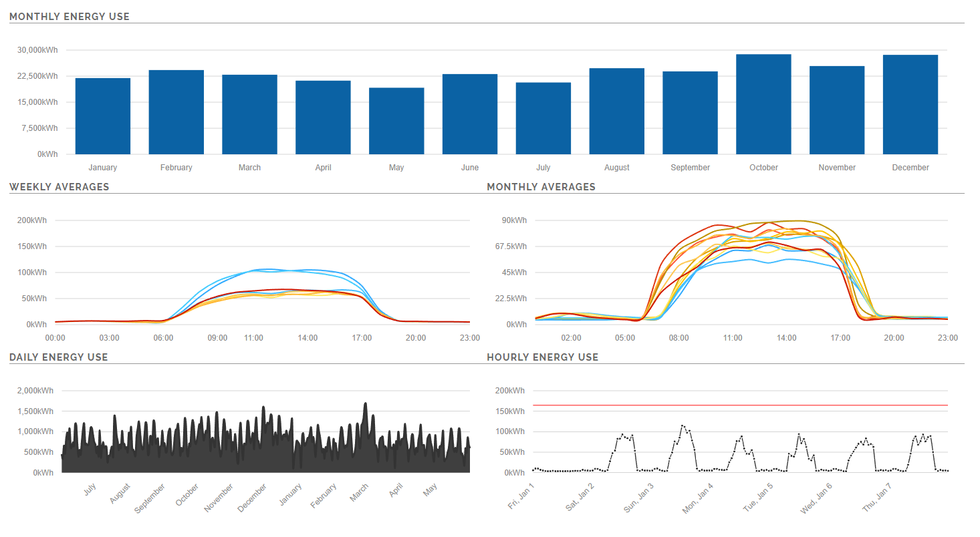Click the Mon, Jan 4 axis label
The image size is (980, 537).
coord(699,498)
